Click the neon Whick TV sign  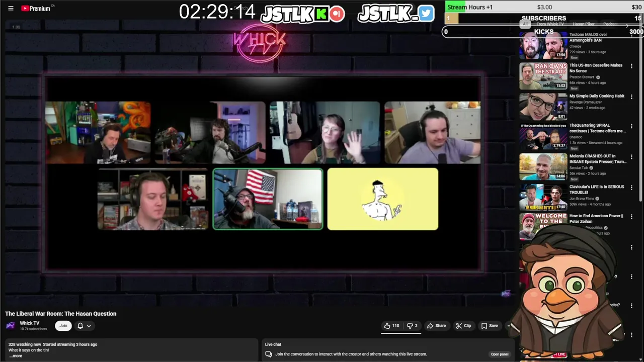coord(259,44)
